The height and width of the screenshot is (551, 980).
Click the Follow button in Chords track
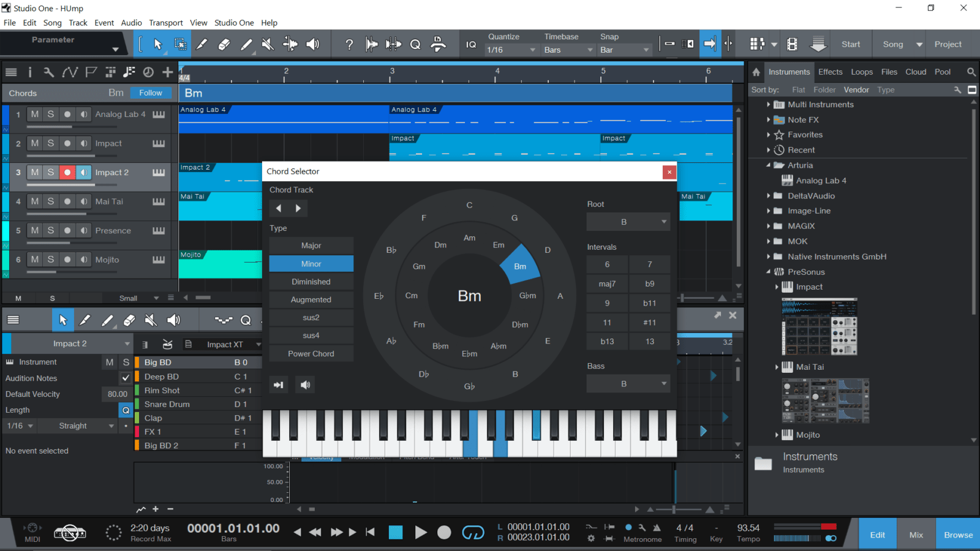point(151,93)
